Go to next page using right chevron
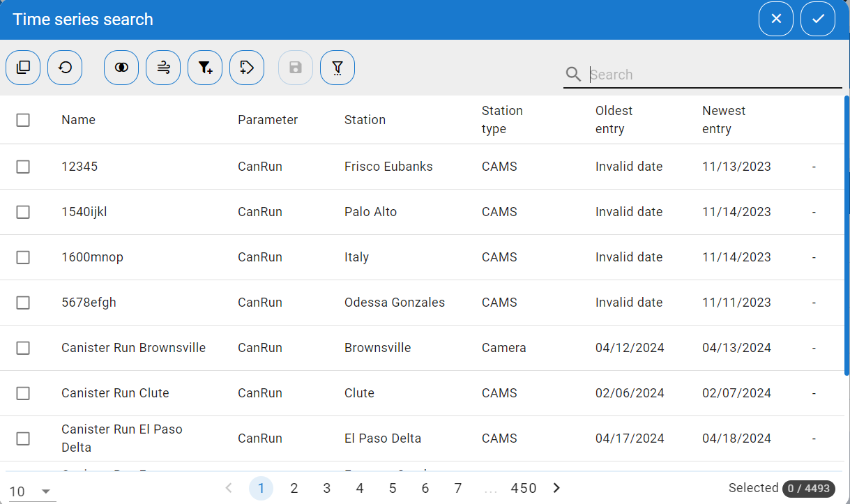Image resolution: width=850 pixels, height=504 pixels. coord(556,488)
